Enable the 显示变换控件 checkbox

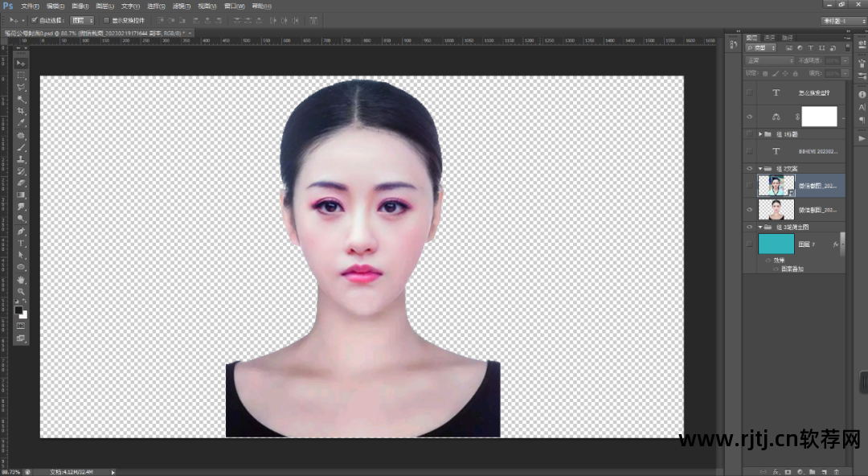pos(106,20)
